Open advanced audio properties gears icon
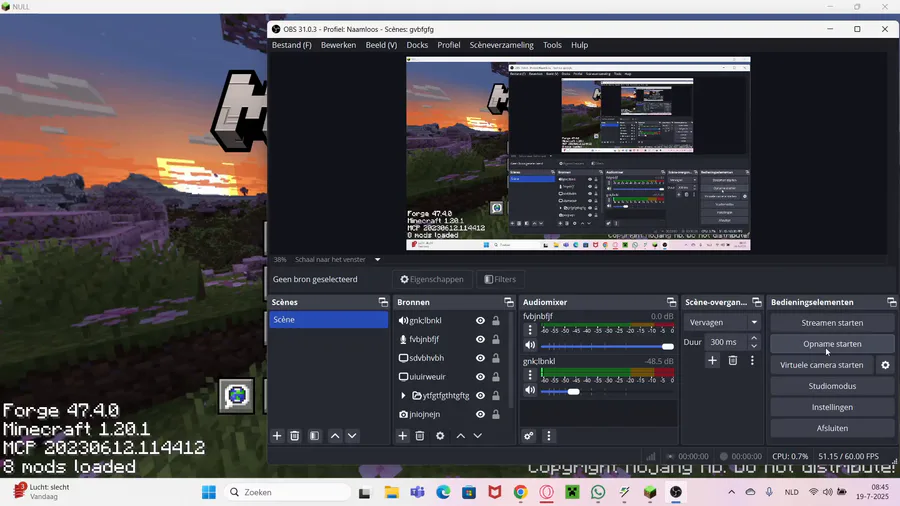 coord(529,436)
